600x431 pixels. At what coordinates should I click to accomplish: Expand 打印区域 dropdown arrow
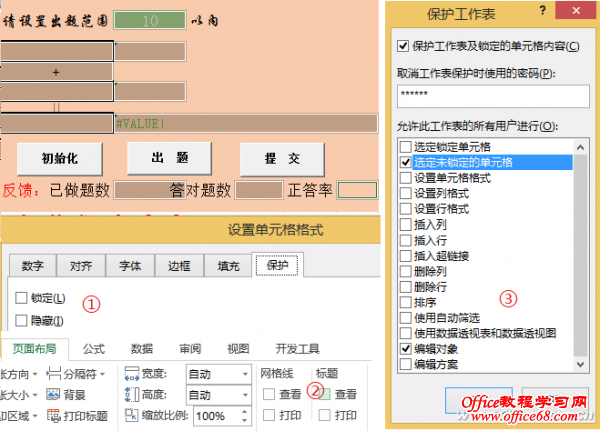click(x=35, y=416)
